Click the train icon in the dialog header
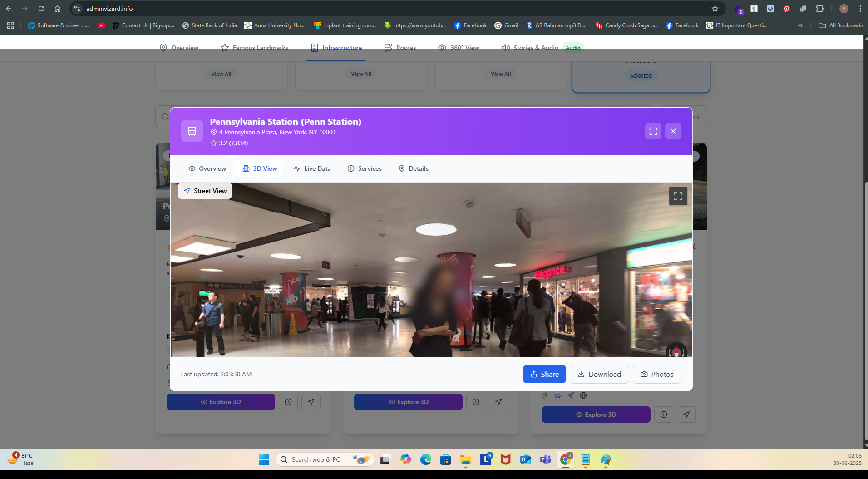The width and height of the screenshot is (868, 479). click(x=192, y=131)
